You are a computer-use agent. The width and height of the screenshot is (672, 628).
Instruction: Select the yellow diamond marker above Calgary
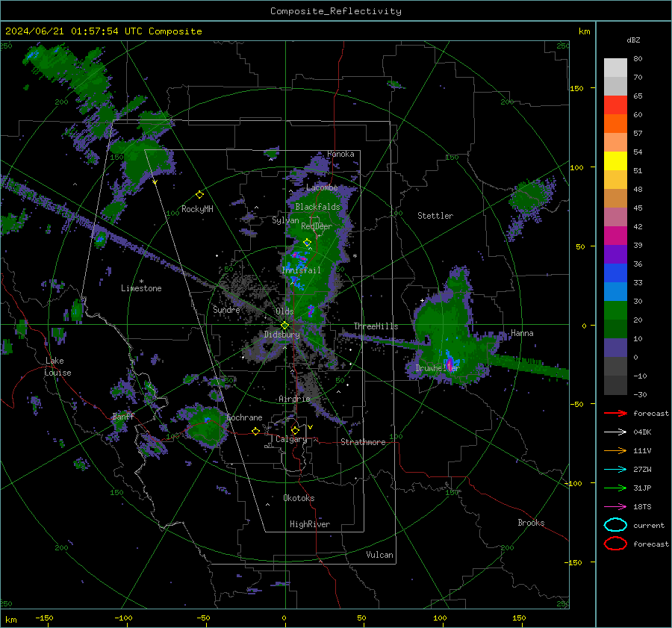(x=295, y=430)
